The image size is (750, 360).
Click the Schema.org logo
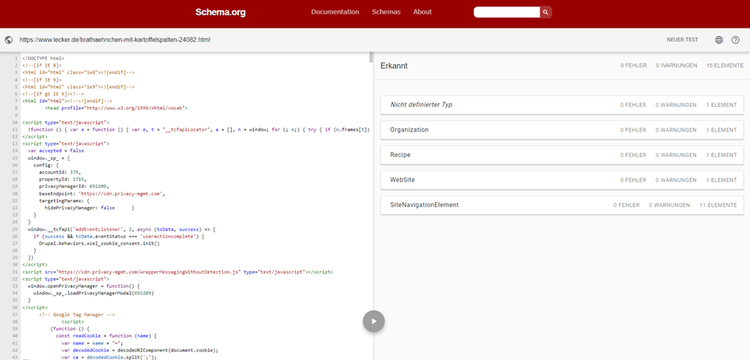[221, 12]
